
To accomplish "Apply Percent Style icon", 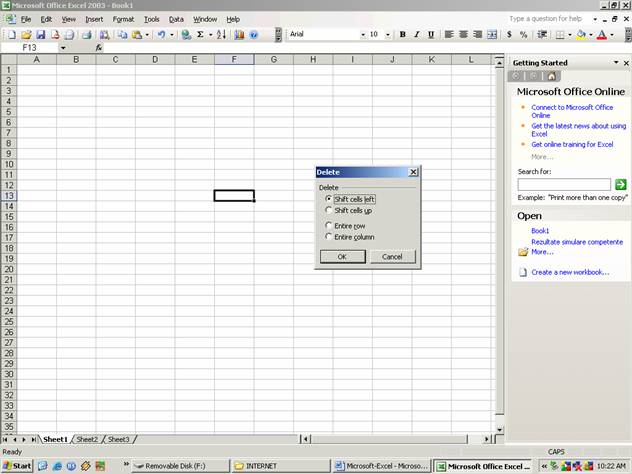I will coord(524,35).
